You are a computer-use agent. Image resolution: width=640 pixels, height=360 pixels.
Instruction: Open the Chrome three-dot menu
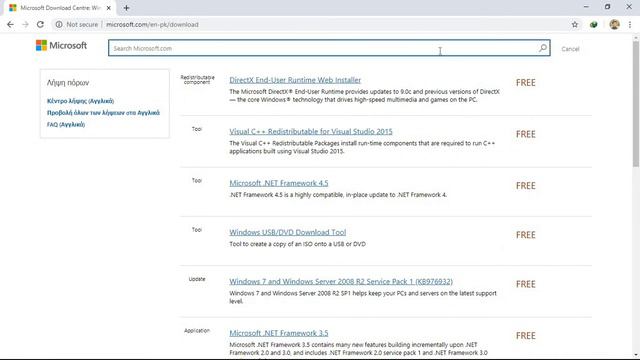coord(630,24)
